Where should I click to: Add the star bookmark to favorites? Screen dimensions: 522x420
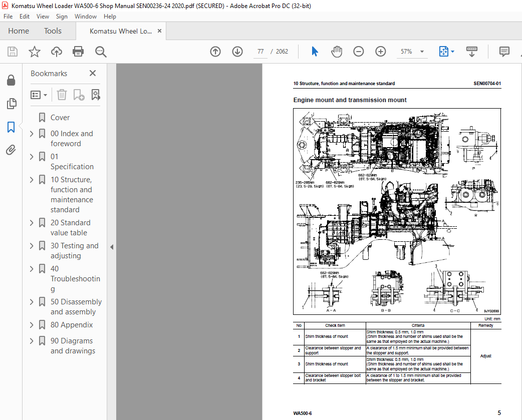34,52
